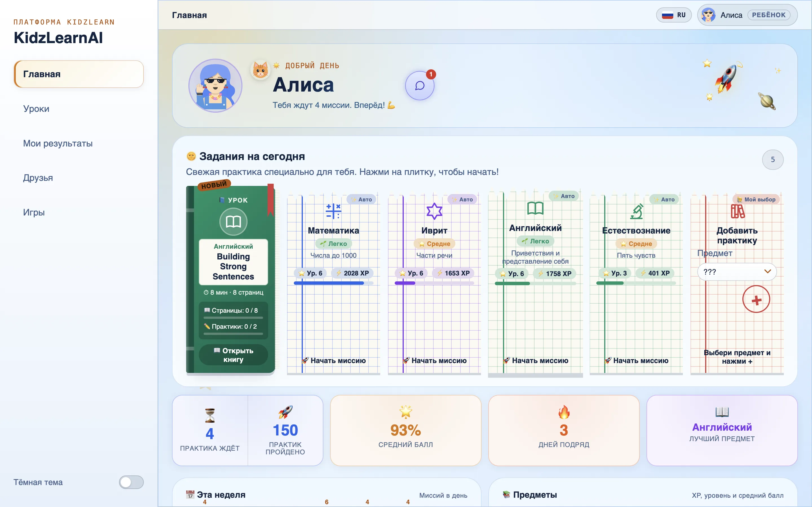Screen dimensions: 812x507
Task: Open Игры in sidebar
Action: coord(34,212)
